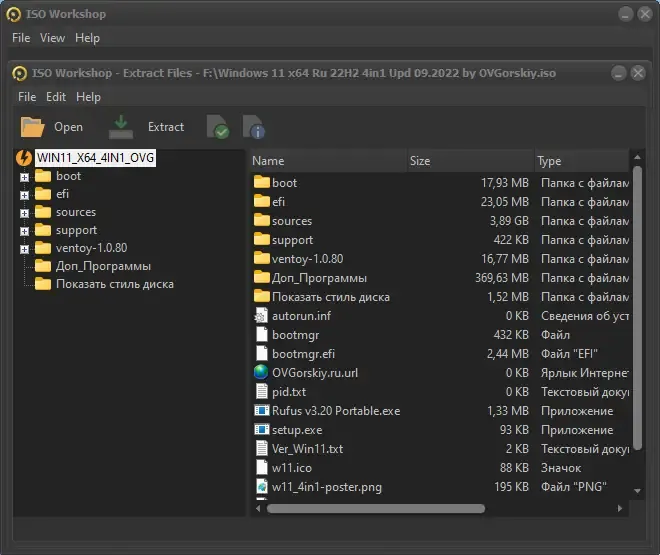Viewport: 660px width, 555px height.
Task: Click the image info icon with blue i
Action: point(254,127)
